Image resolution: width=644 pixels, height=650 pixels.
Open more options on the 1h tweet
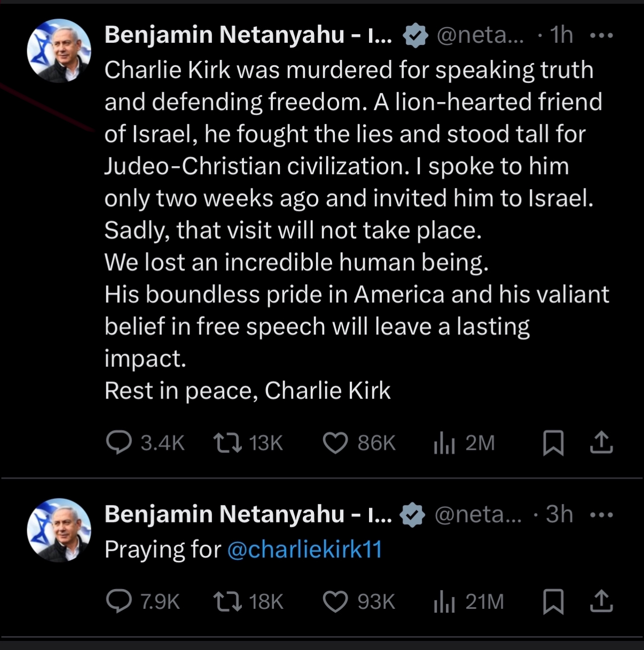click(x=601, y=35)
